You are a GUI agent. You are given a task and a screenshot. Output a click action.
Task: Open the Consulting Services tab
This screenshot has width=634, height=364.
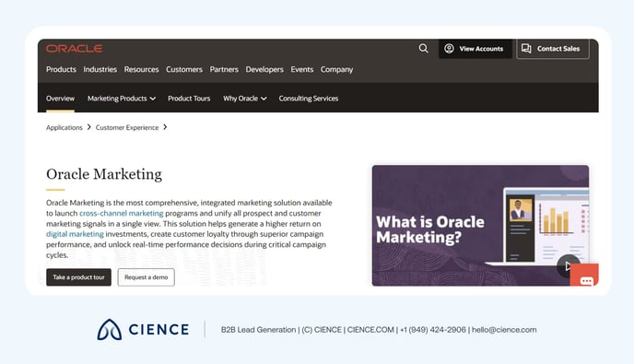pos(308,99)
